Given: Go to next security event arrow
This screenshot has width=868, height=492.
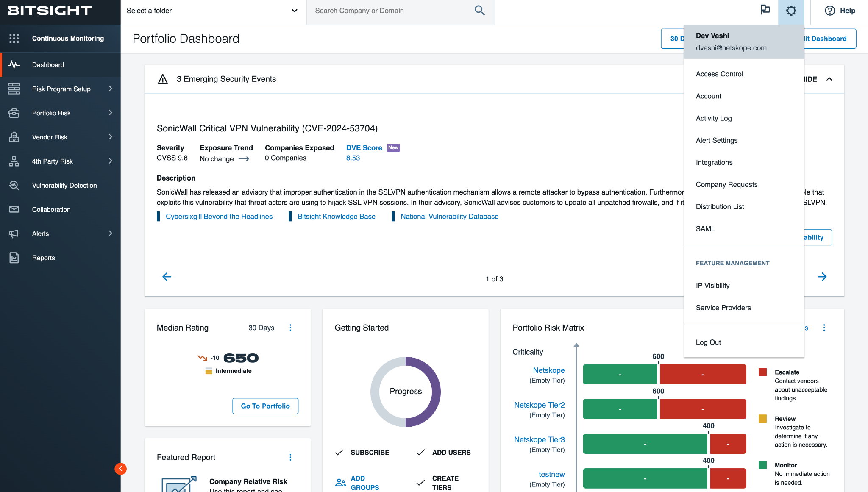Looking at the screenshot, I should (x=822, y=277).
